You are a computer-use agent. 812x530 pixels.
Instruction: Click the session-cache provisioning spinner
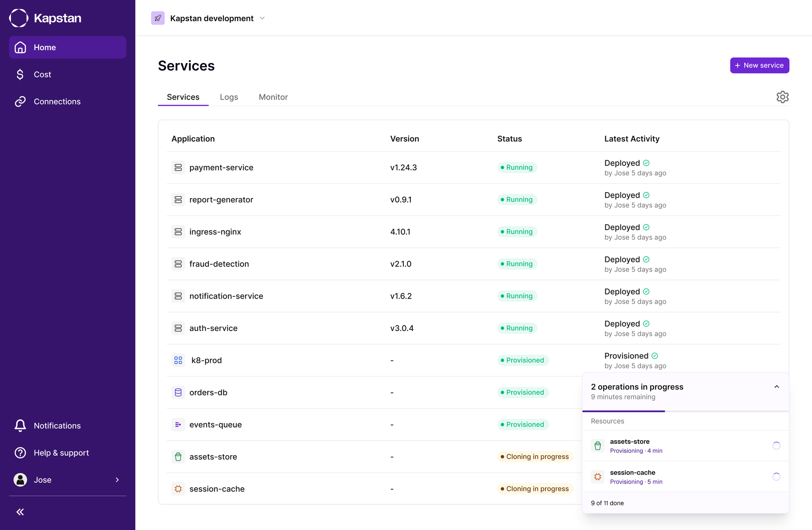(x=776, y=477)
